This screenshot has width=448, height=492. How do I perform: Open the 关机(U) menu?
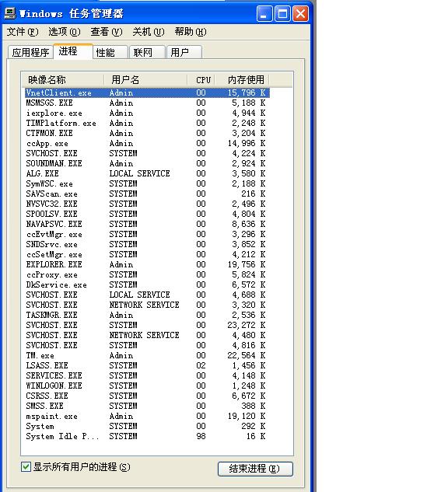pos(149,32)
